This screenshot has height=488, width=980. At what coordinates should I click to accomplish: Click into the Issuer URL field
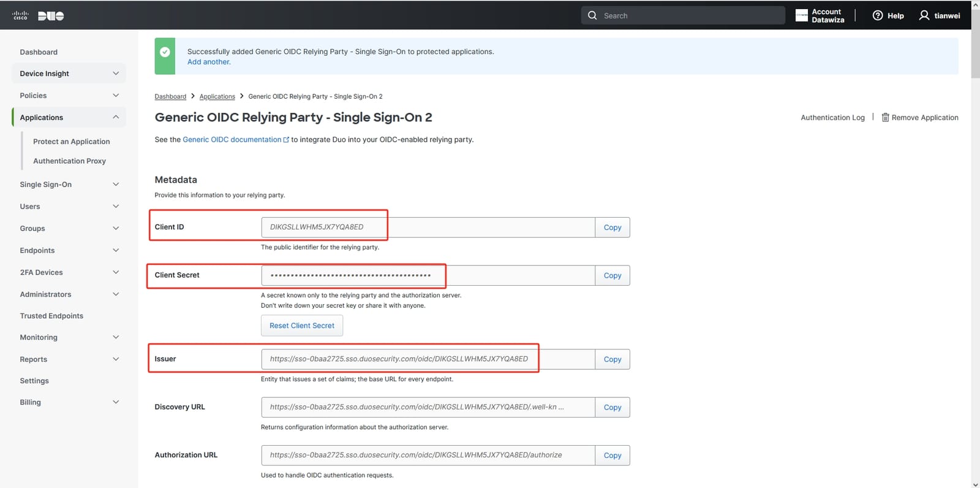point(428,359)
